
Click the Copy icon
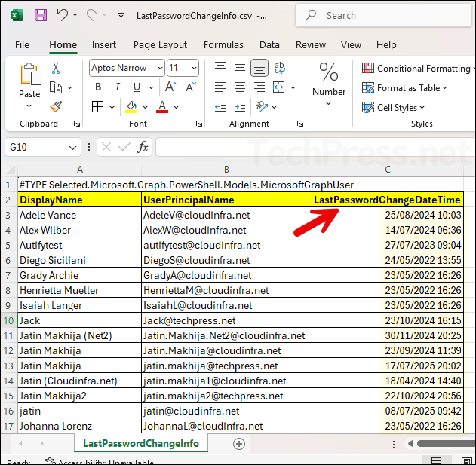[x=56, y=87]
